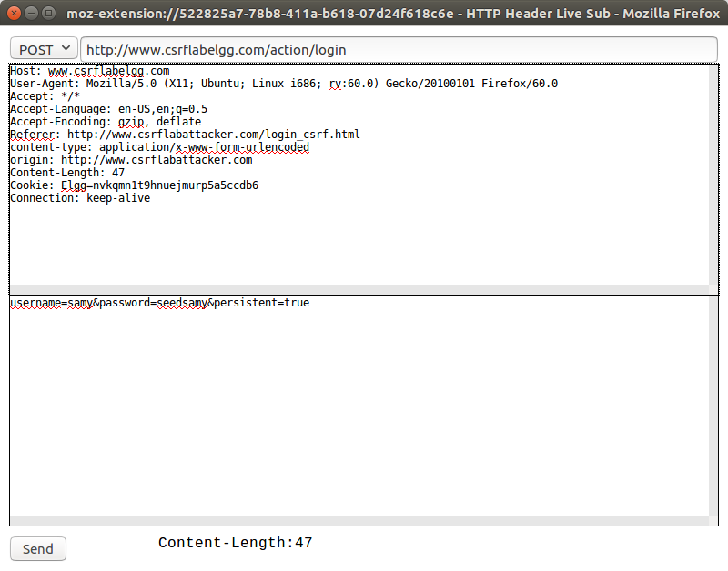Click the Accept-Encoding header line
Viewport: 728px width, 571px height.
(106, 122)
